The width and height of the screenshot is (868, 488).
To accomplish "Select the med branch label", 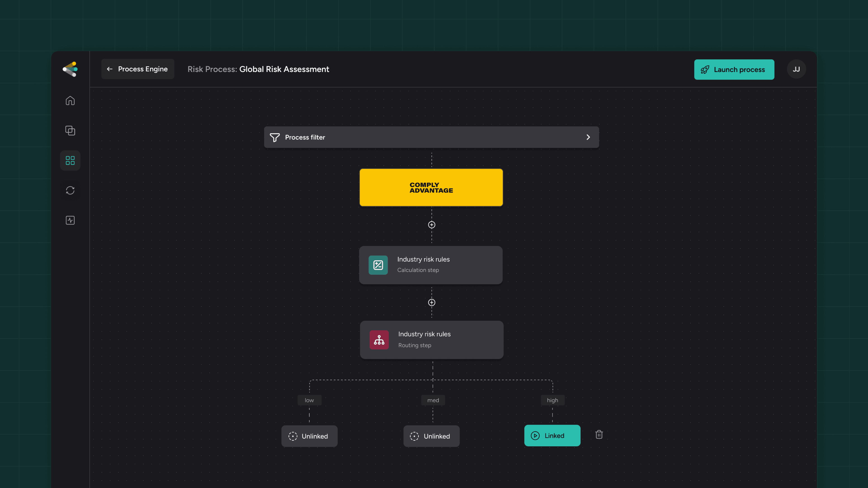I will pyautogui.click(x=433, y=400).
